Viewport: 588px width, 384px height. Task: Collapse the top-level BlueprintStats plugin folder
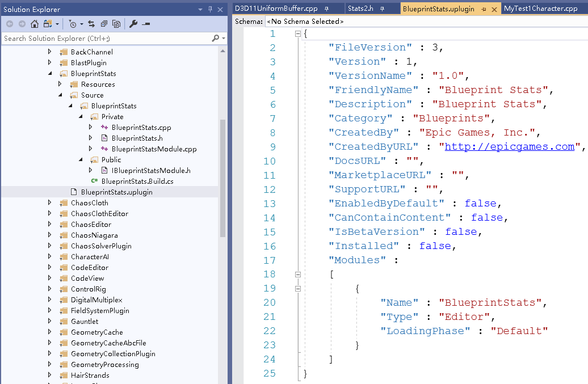49,73
